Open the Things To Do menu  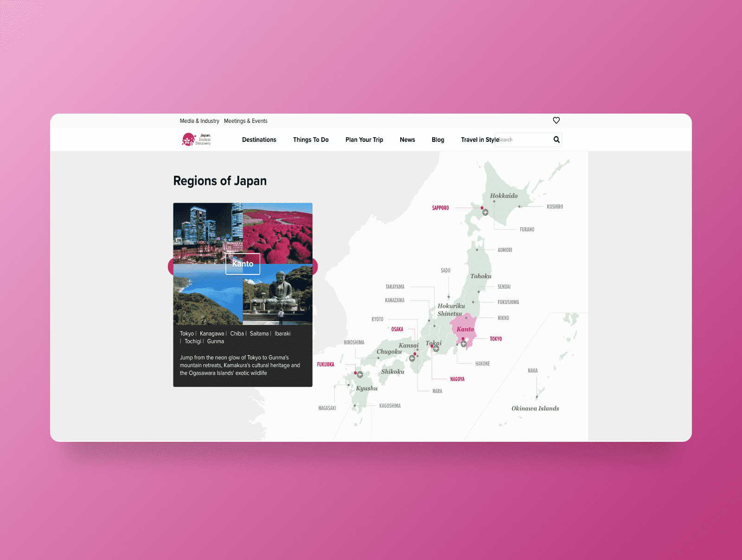click(311, 140)
